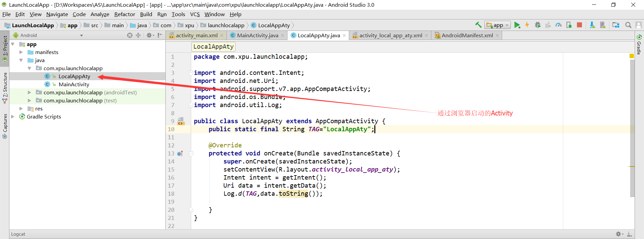
Task: Select MainActivity in the project tree
Action: pyautogui.click(x=74, y=85)
